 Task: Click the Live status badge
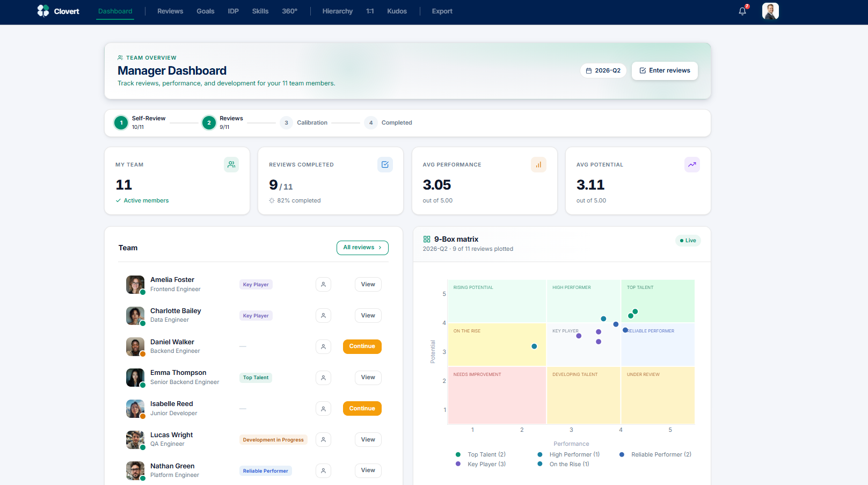click(688, 241)
